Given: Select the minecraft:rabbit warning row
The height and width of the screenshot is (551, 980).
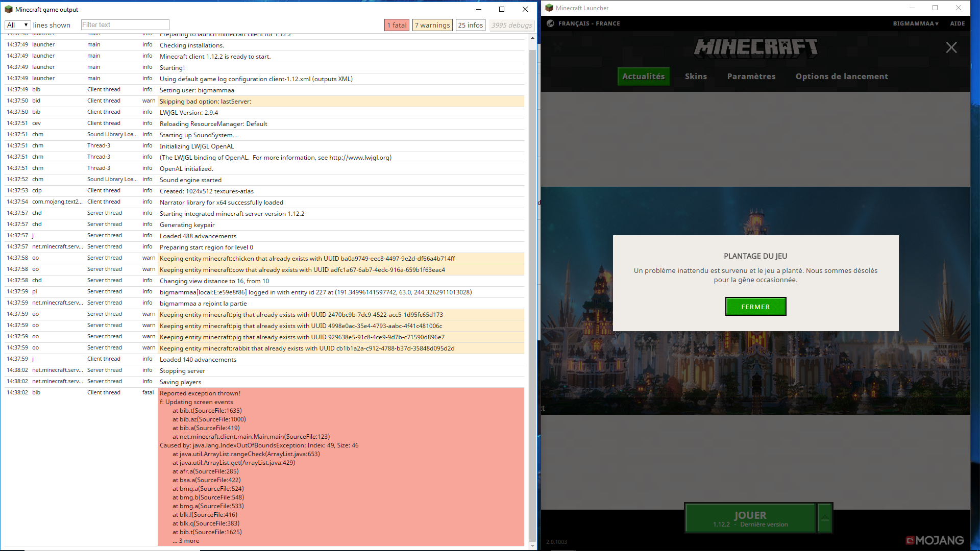Looking at the screenshot, I should (x=264, y=348).
